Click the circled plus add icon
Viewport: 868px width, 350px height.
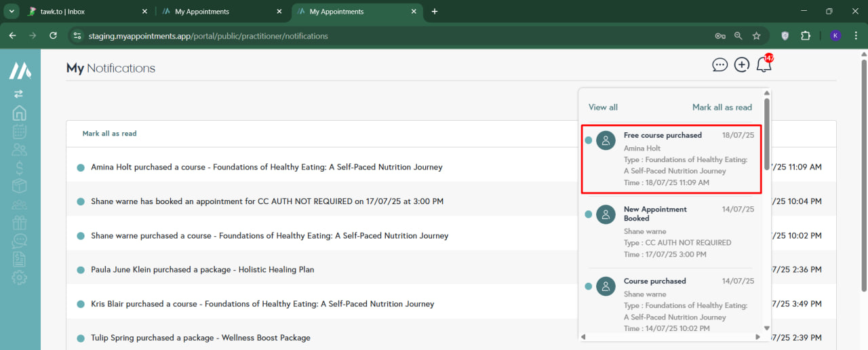742,65
